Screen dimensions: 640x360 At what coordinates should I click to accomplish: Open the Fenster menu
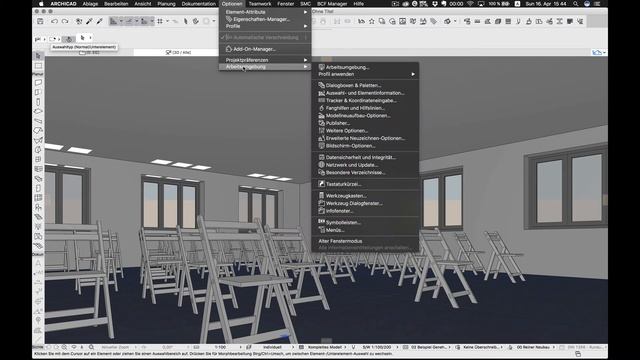pos(286,4)
